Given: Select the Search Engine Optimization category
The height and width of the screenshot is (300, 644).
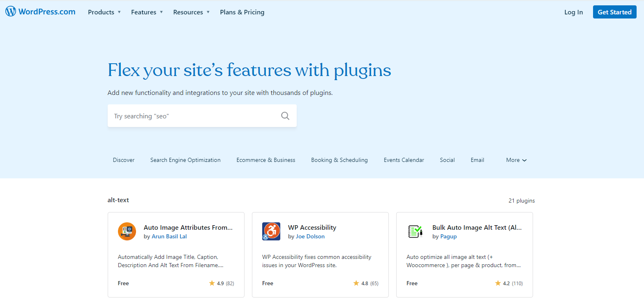Looking at the screenshot, I should pos(185,160).
